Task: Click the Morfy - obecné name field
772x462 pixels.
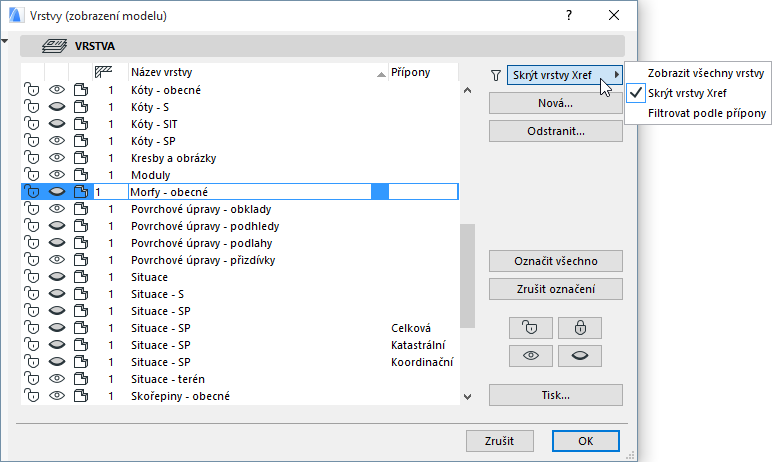Action: (248, 192)
